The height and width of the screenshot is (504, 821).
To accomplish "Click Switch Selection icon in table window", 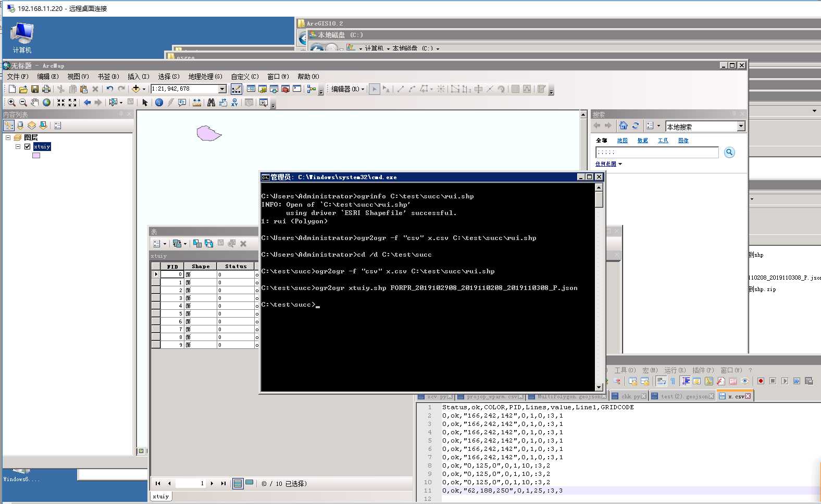I will pyautogui.click(x=209, y=243).
